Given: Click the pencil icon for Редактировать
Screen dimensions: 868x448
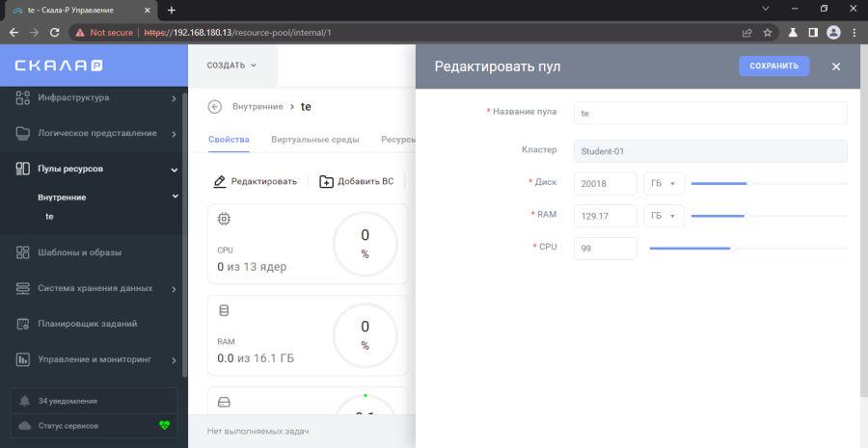Looking at the screenshot, I should click(x=220, y=181).
